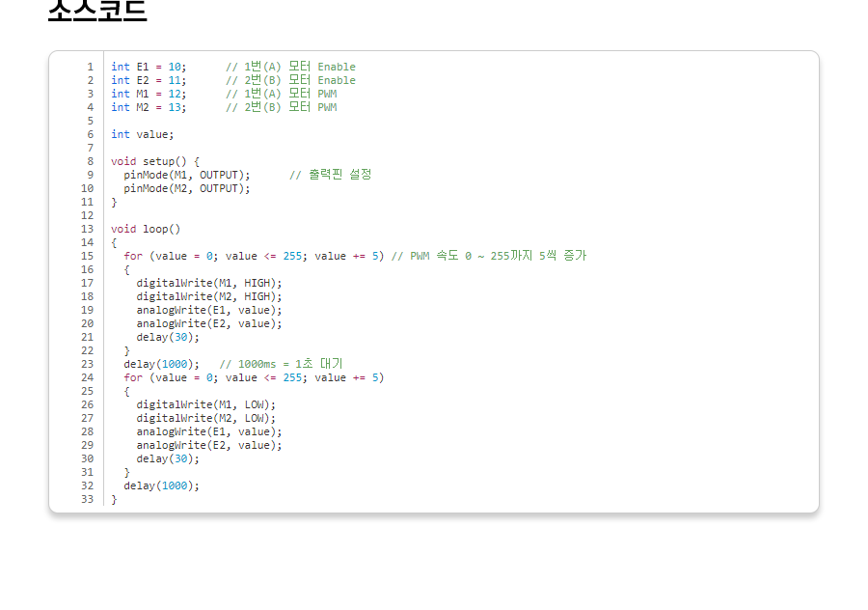Click 'digitalWrite(M1, HIGH);' statement
This screenshot has width=868, height=610.
(x=208, y=283)
